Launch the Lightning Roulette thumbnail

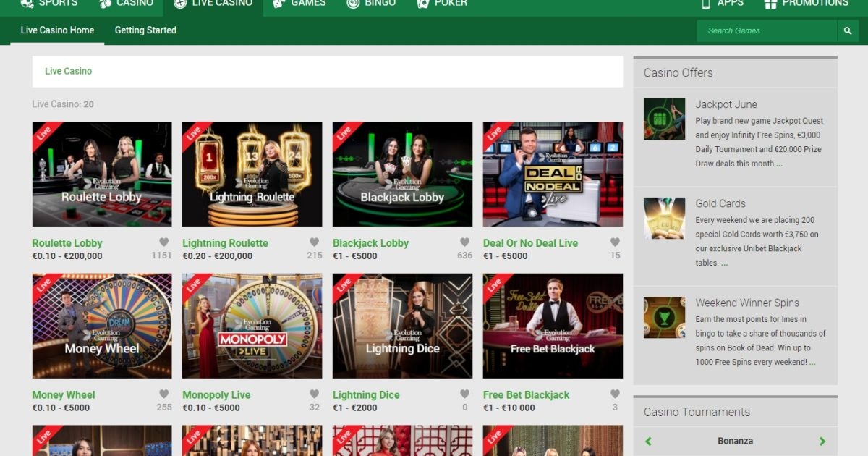coord(252,174)
